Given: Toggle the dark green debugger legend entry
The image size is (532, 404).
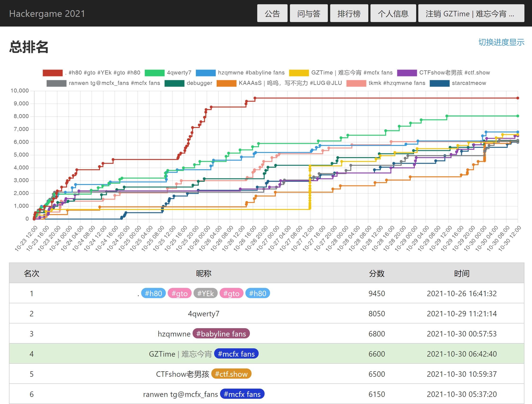Looking at the screenshot, I should [x=174, y=83].
